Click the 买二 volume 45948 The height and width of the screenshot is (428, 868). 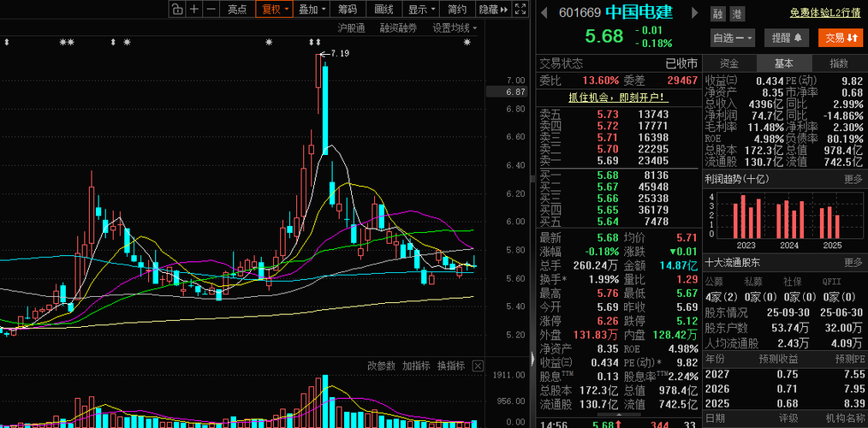(654, 187)
